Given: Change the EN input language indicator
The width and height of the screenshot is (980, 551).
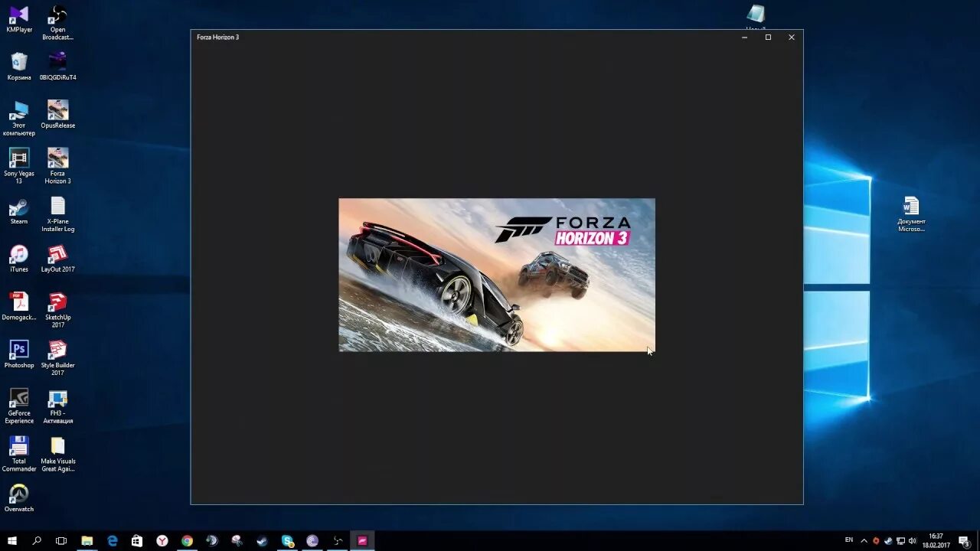Looking at the screenshot, I should 848,540.
